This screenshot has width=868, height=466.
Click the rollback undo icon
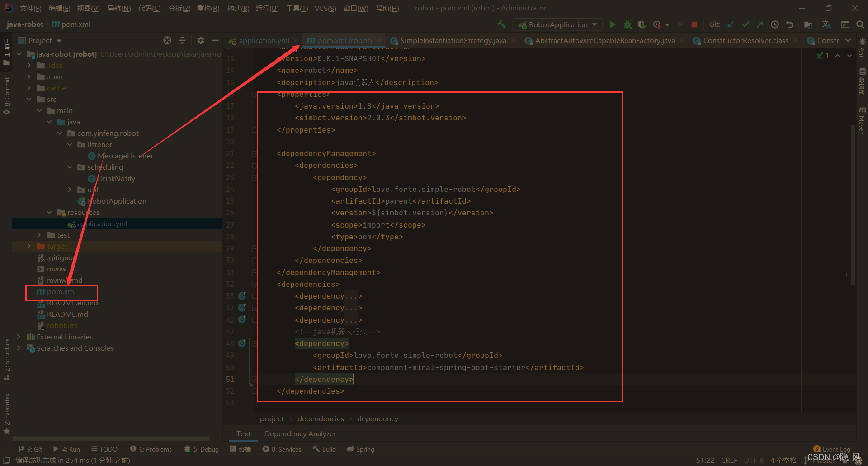click(x=790, y=24)
